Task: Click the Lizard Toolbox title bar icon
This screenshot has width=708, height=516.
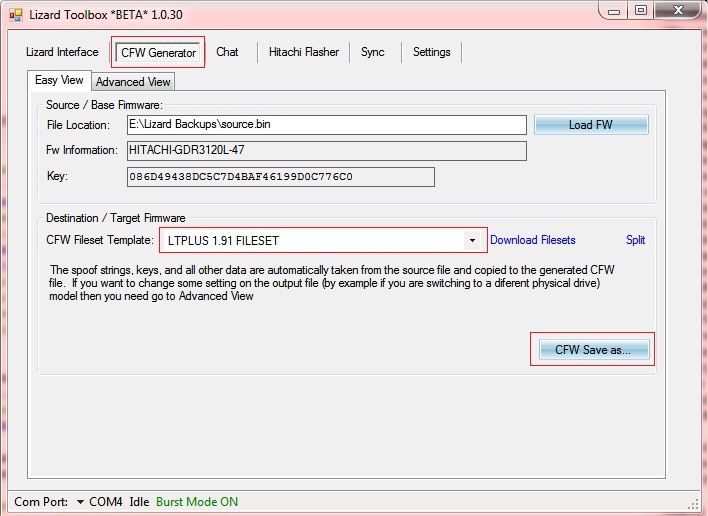Action: pyautogui.click(x=16, y=15)
